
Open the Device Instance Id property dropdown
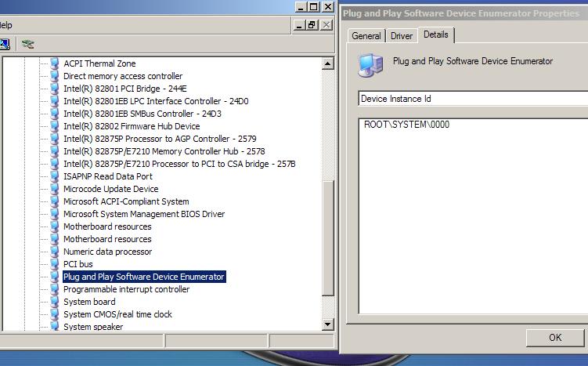[473, 98]
